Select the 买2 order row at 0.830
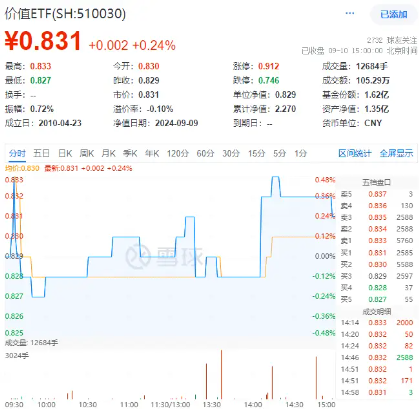The image size is (419, 410). click(377, 265)
